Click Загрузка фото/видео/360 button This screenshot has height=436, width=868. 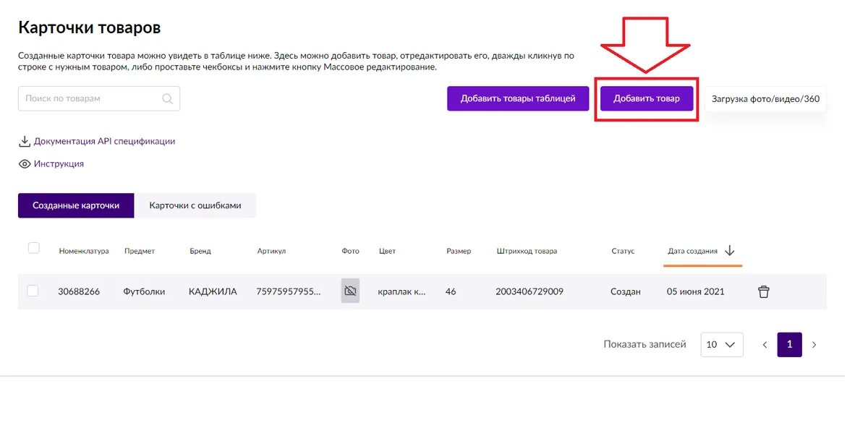(x=766, y=98)
